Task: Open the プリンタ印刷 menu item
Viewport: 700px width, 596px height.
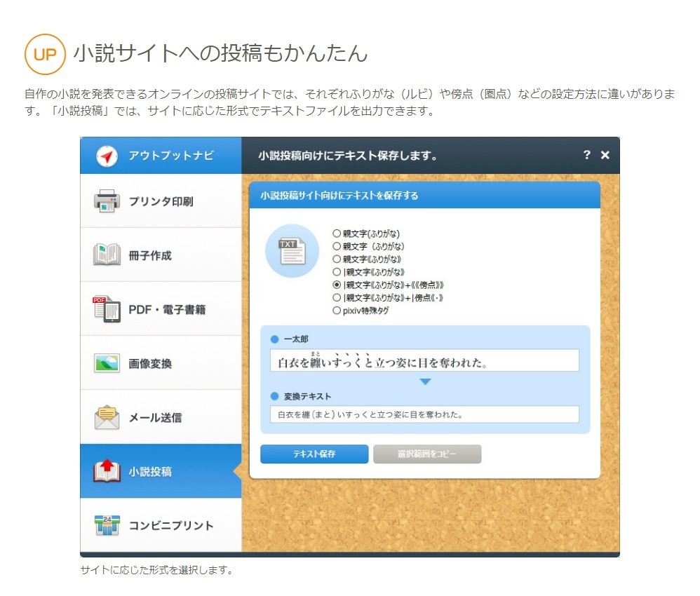Action: 161,201
